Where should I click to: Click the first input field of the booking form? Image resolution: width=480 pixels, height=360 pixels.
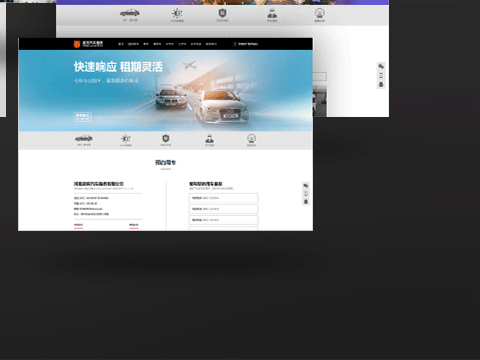[223, 198]
